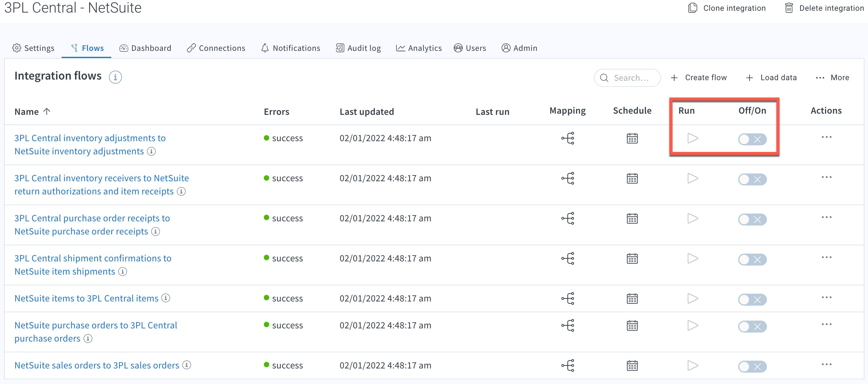The width and height of the screenshot is (868, 384).
Task: Open actions menu for purchase order receipts flow
Action: (x=826, y=217)
